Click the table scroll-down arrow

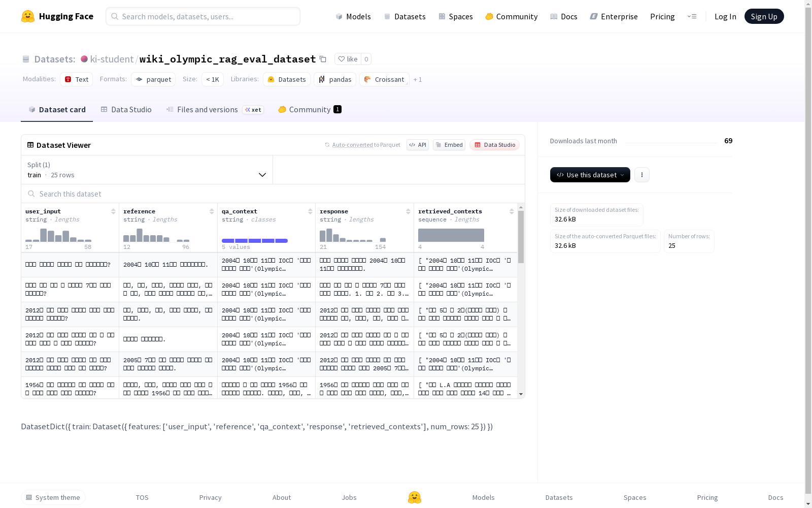[521, 394]
